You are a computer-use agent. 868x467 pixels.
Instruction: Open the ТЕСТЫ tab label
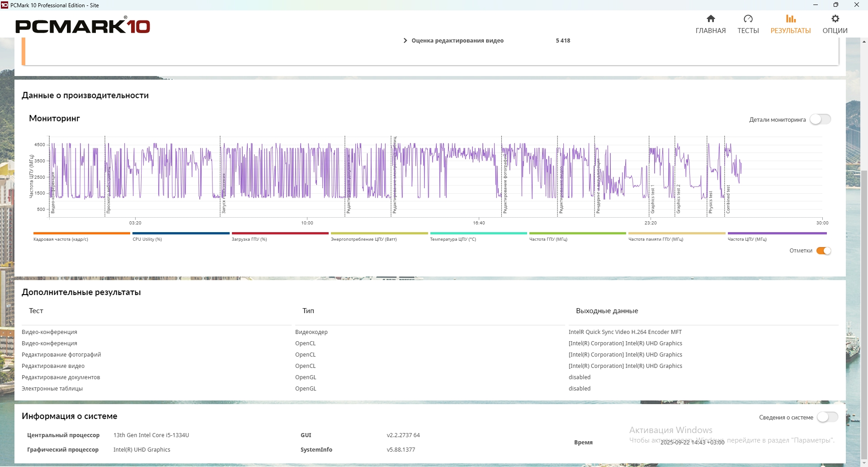coord(748,31)
